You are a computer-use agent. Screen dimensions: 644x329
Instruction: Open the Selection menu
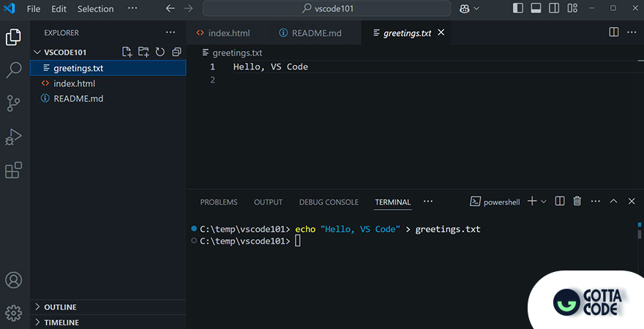95,9
